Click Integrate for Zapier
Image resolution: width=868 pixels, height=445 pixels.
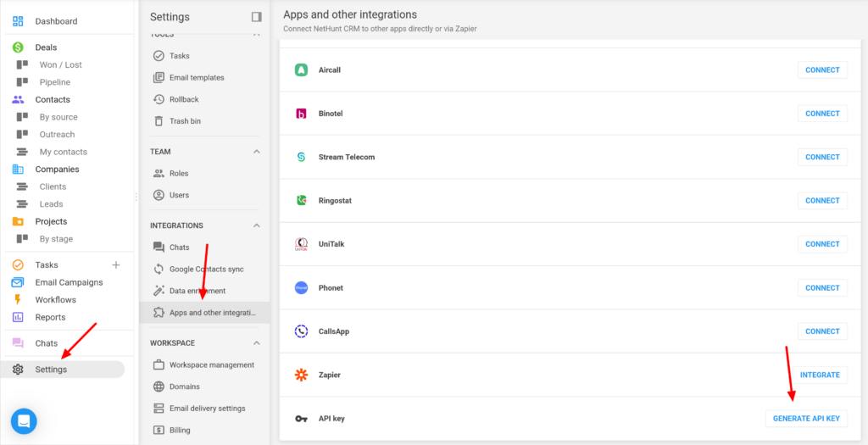(820, 375)
